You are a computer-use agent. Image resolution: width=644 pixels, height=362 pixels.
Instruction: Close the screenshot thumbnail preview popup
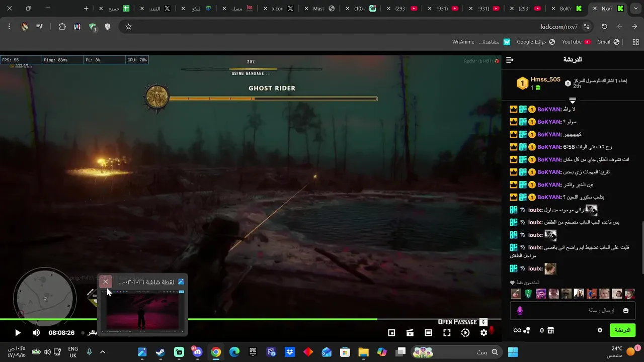click(105, 282)
